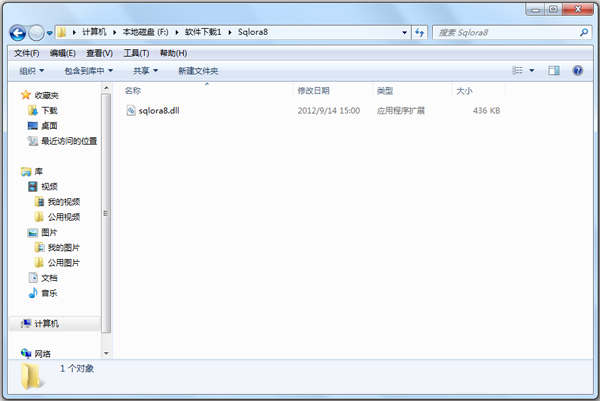Click the help question mark icon
This screenshot has height=401, width=600.
point(577,71)
